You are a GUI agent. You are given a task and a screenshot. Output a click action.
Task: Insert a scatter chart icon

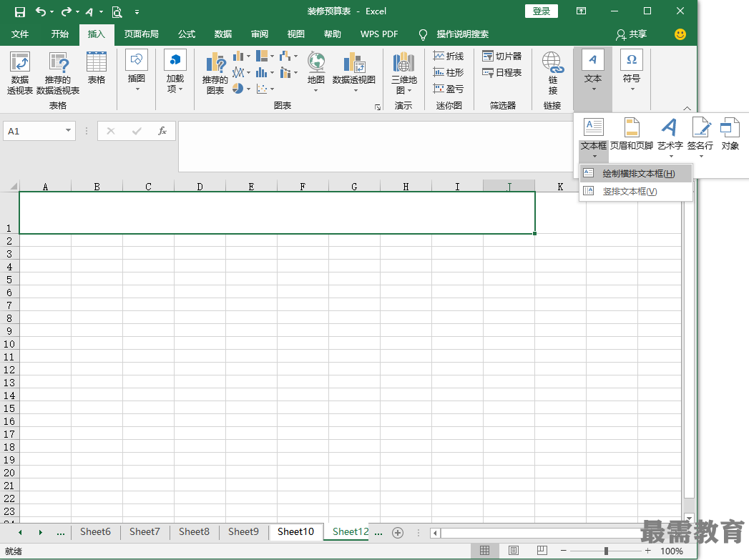pyautogui.click(x=262, y=88)
